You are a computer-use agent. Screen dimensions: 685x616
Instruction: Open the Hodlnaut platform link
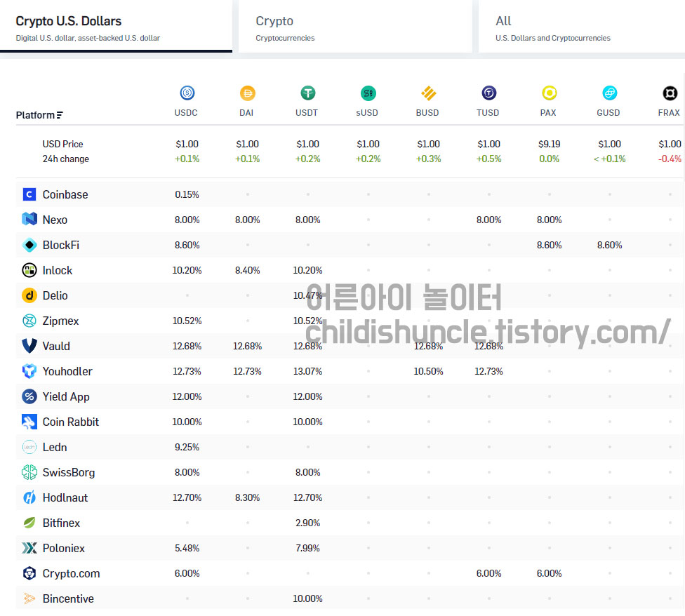(x=65, y=497)
